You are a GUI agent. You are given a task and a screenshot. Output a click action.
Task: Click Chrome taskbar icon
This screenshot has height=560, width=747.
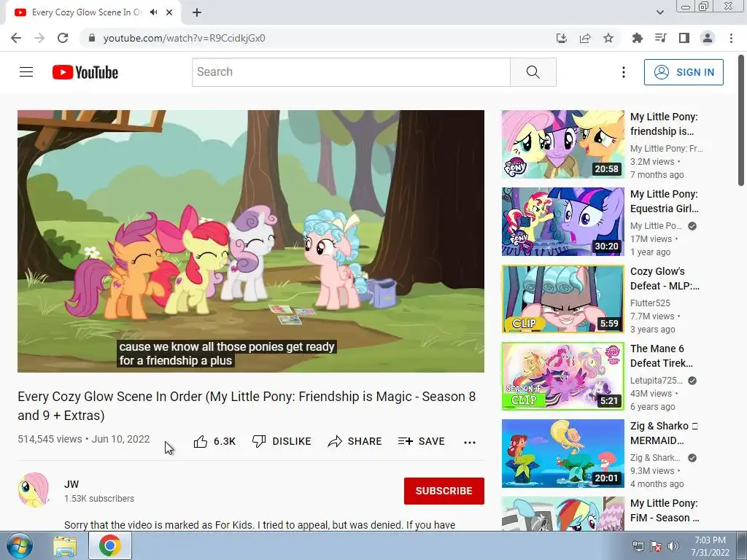pos(110,545)
